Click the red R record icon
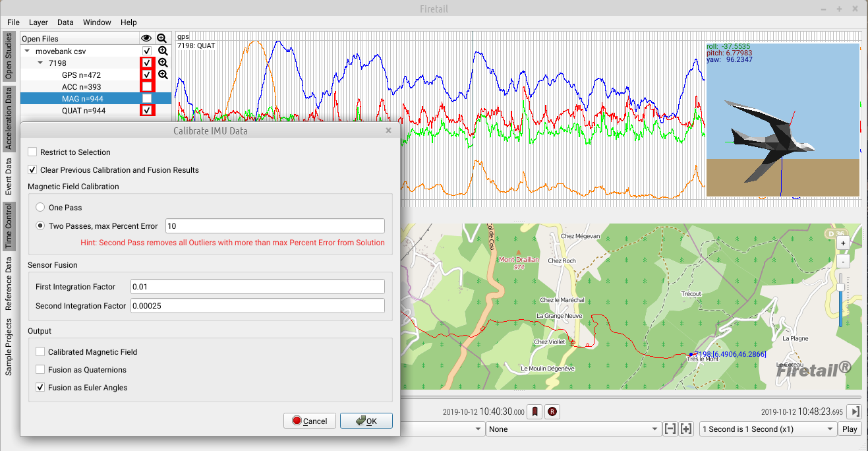868x451 pixels. pyautogui.click(x=552, y=411)
